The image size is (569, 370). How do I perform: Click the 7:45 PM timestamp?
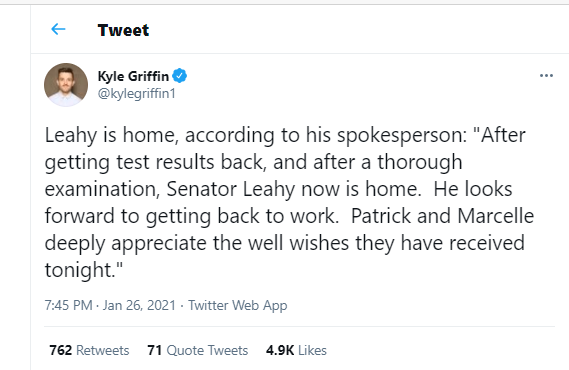[68, 305]
